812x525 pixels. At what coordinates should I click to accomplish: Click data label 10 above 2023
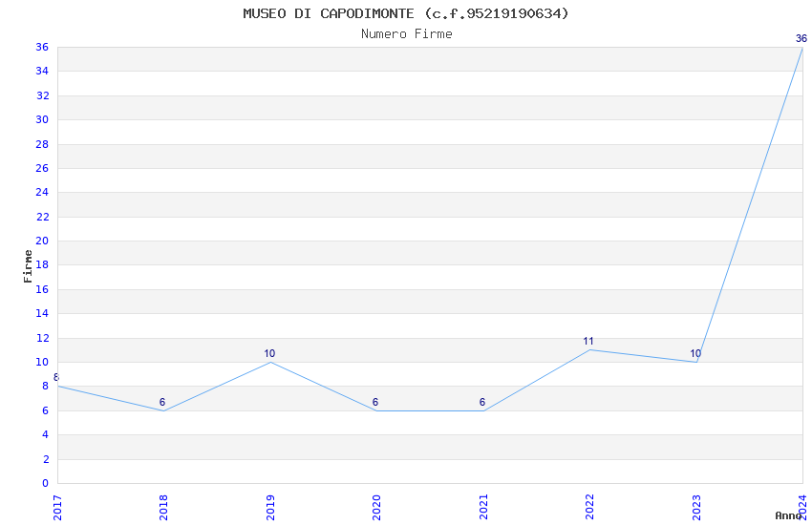pyautogui.click(x=695, y=353)
